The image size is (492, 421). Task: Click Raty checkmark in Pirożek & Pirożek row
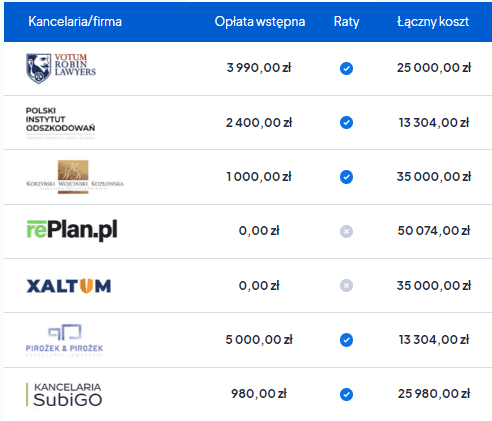[346, 340]
